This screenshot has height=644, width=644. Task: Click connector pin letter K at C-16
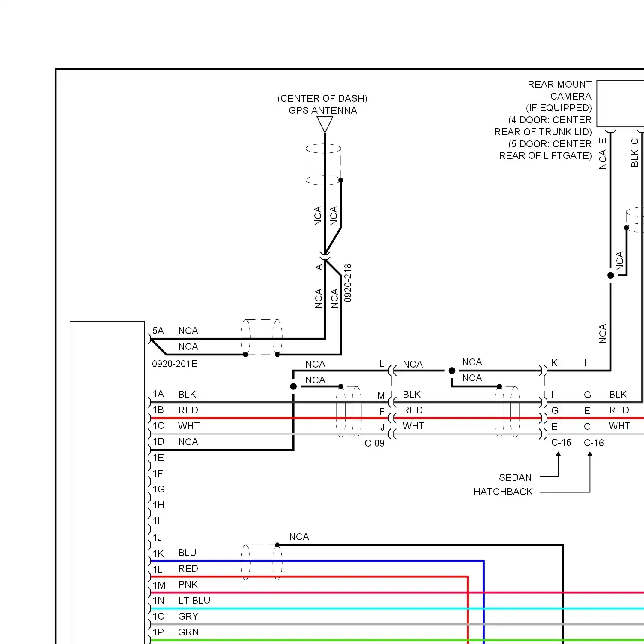[554, 363]
